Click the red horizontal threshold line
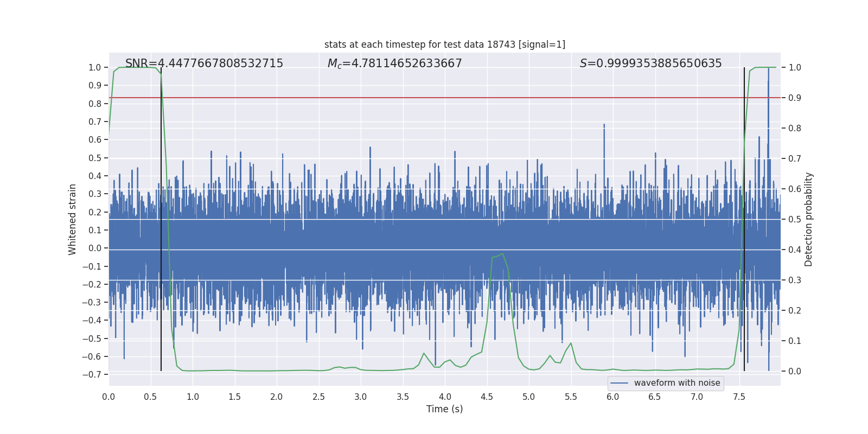Viewport: 868px width, 434px height. [x=434, y=98]
